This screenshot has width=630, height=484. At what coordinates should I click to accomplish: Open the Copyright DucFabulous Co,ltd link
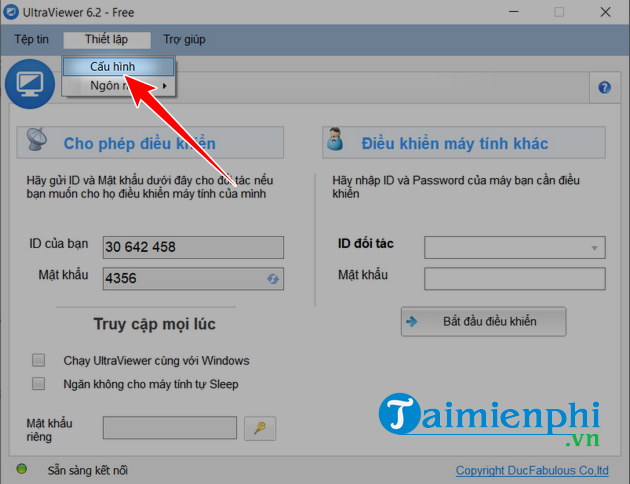click(x=531, y=470)
